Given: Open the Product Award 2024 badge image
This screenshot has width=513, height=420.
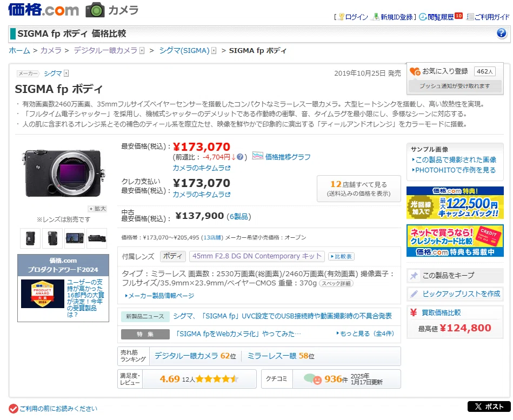Looking at the screenshot, I should point(43,294).
